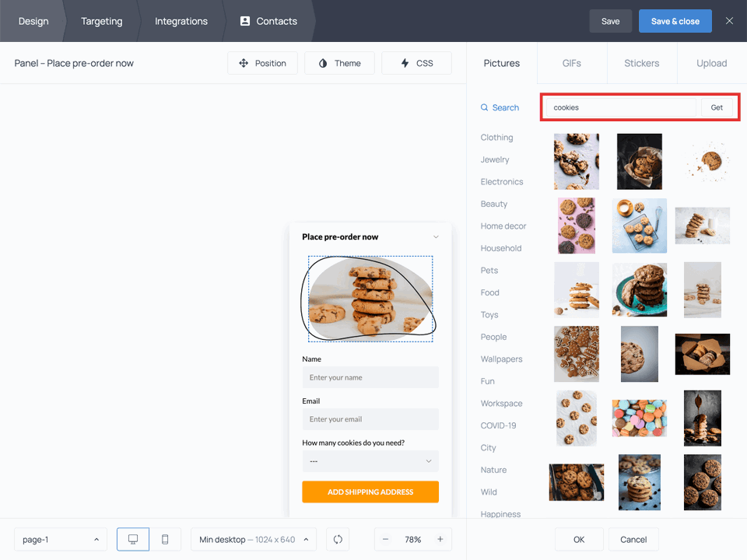The image size is (747, 560).
Task: Click the Search magnifier icon
Action: point(483,107)
